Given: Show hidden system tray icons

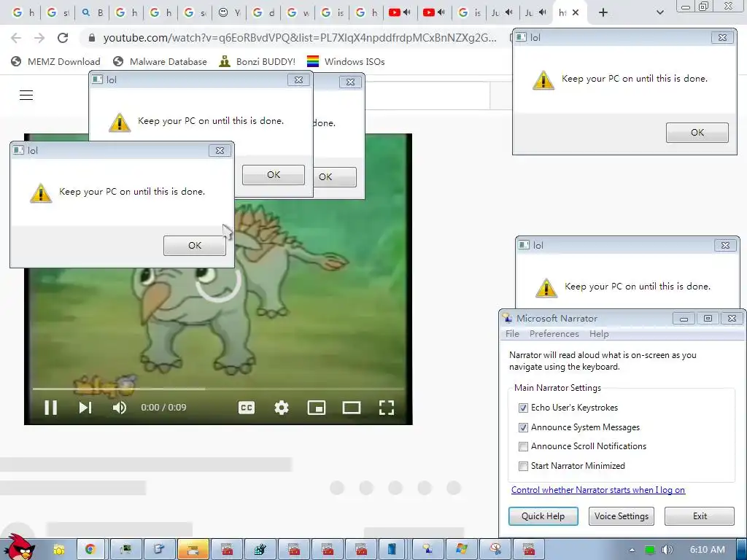Looking at the screenshot, I should (x=632, y=550).
